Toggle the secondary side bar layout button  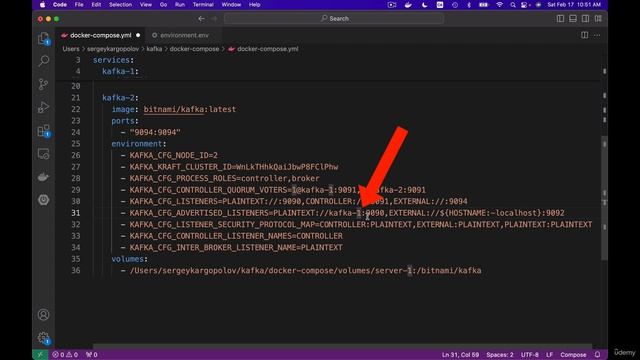586,18
